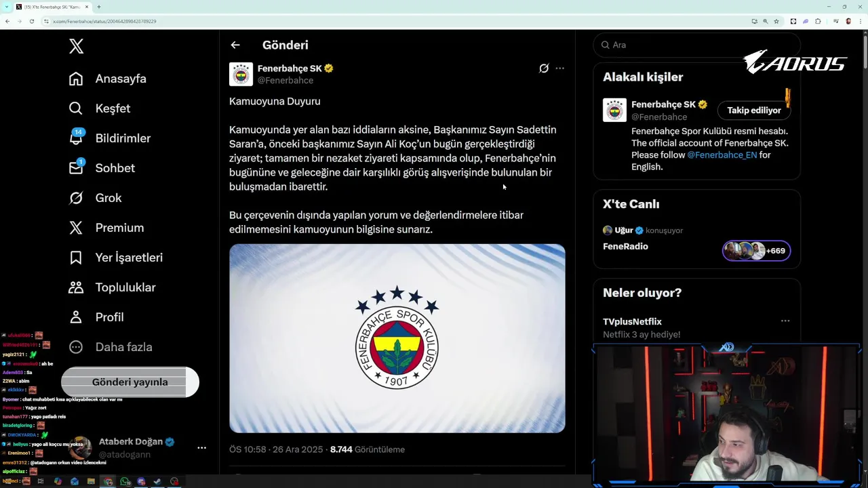
Task: Click Takip ediliyor button
Action: [x=754, y=110]
